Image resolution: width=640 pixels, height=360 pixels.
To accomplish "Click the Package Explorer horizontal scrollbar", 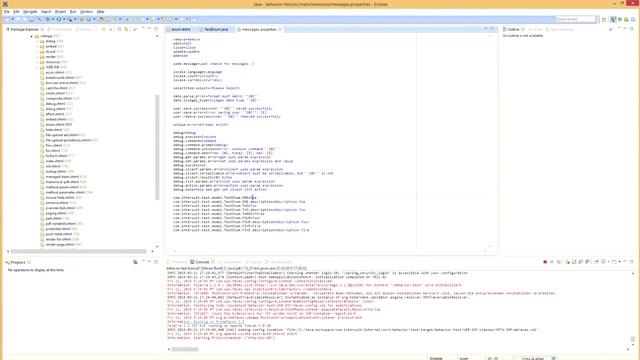I will [x=79, y=251].
